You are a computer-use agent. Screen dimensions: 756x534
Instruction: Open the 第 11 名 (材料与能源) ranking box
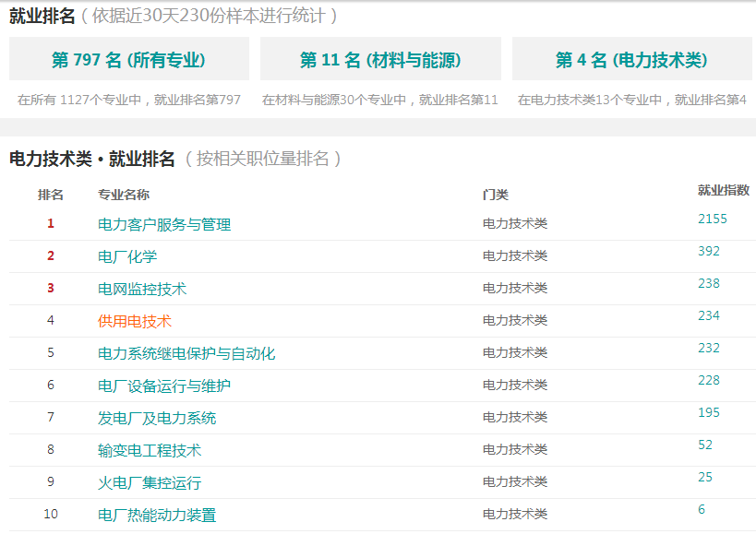click(x=380, y=59)
